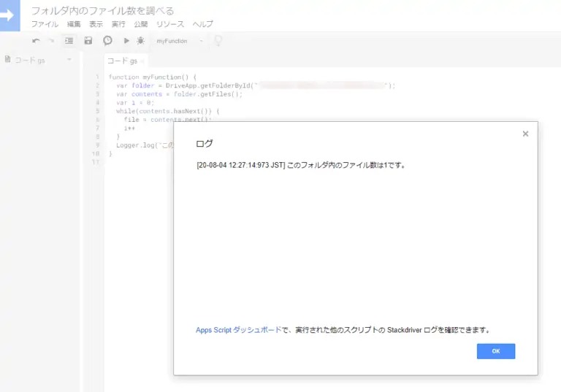
Task: Follow the Apps Script ダッシュボード link
Action: pyautogui.click(x=238, y=330)
